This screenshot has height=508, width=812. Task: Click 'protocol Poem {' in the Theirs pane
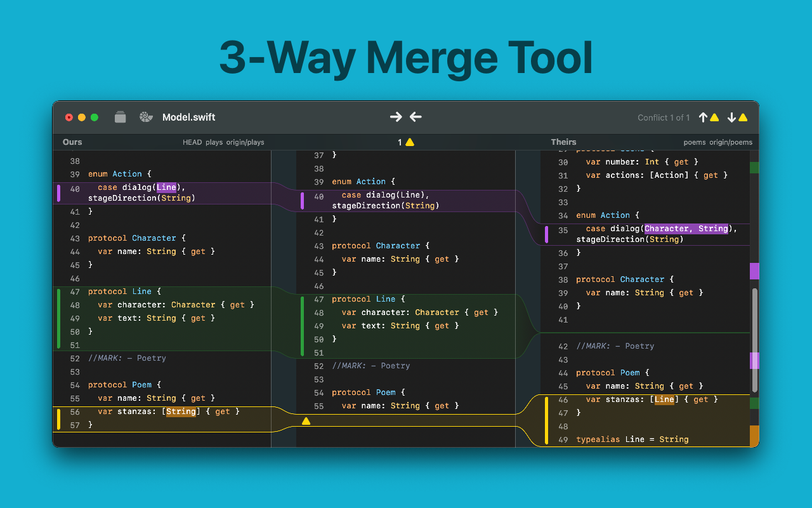coord(613,373)
